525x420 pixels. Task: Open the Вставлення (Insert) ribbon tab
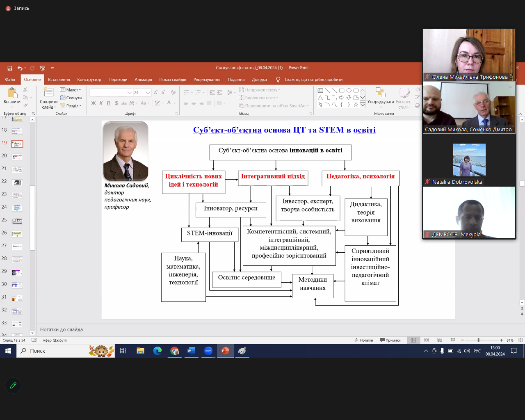pos(59,80)
